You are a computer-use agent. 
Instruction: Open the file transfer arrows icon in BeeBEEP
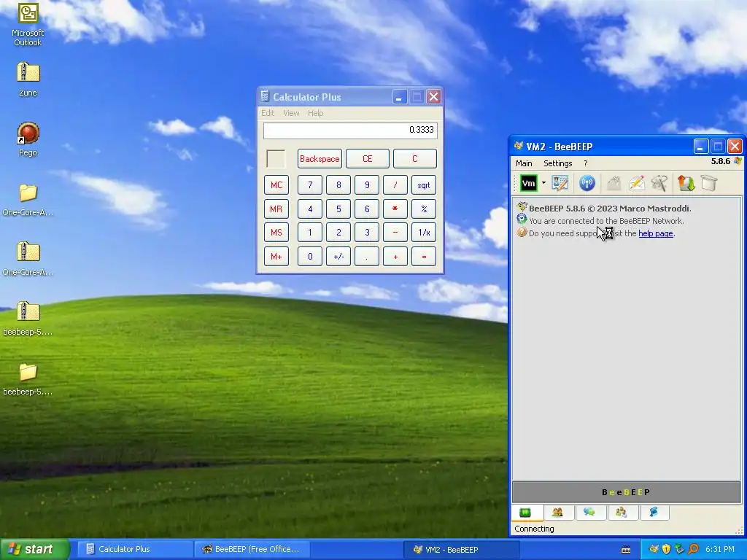[x=686, y=183]
